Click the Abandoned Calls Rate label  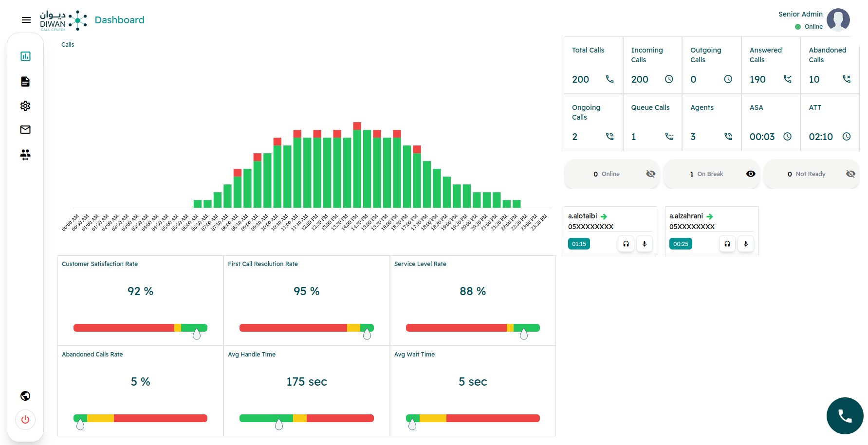92,355
